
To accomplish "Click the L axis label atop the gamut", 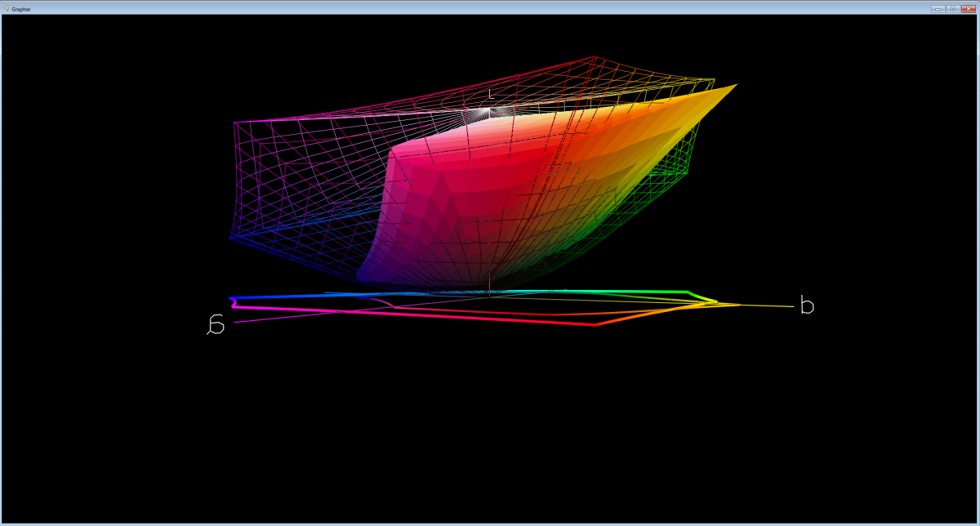I will (491, 94).
